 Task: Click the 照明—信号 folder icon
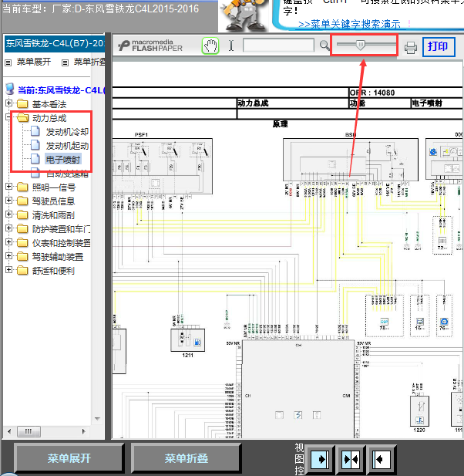click(x=22, y=187)
